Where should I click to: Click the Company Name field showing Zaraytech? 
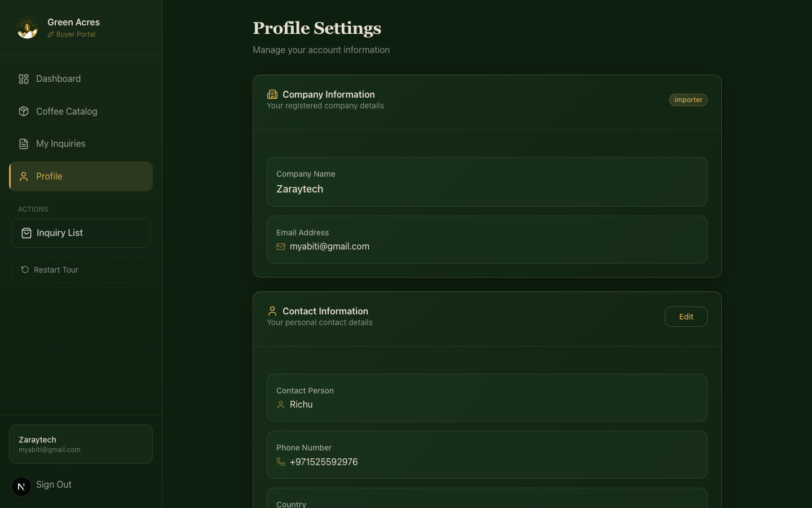(487, 182)
